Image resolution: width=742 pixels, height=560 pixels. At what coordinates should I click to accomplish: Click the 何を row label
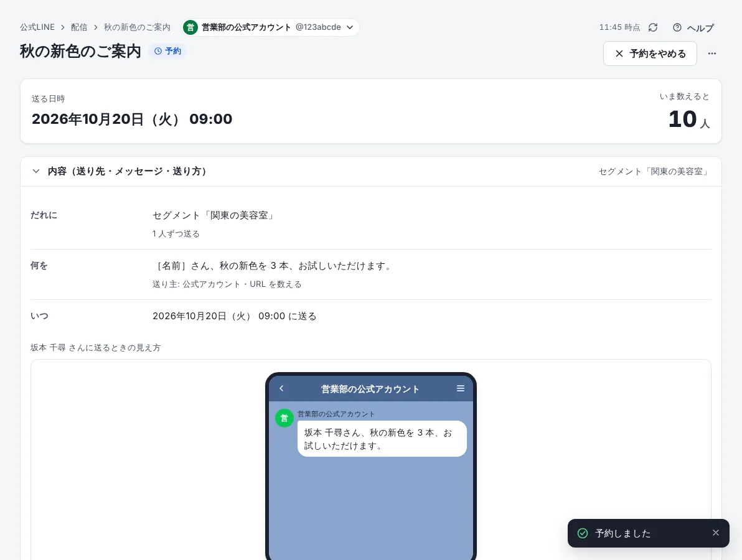pyautogui.click(x=39, y=266)
